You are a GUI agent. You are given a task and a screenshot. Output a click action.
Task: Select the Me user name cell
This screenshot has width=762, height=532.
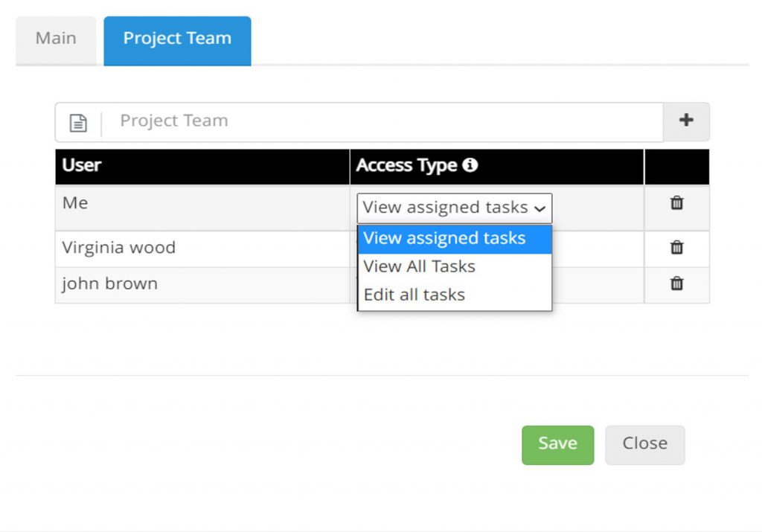(202, 208)
